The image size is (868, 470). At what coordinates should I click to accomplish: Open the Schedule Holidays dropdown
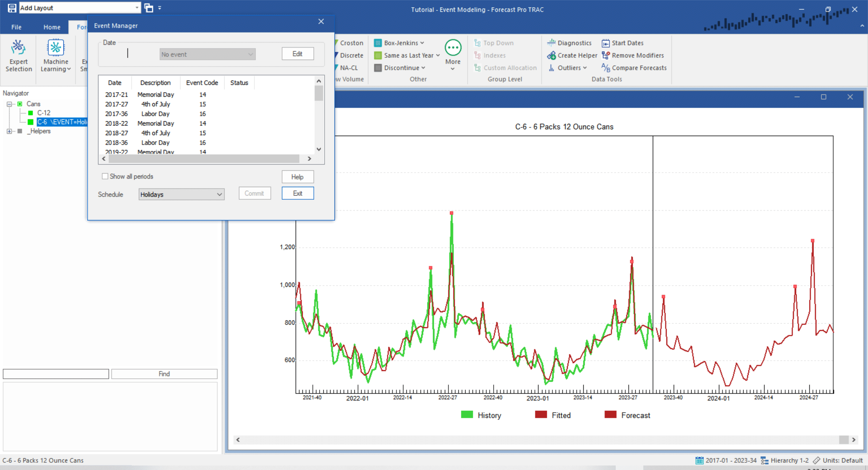tap(181, 194)
